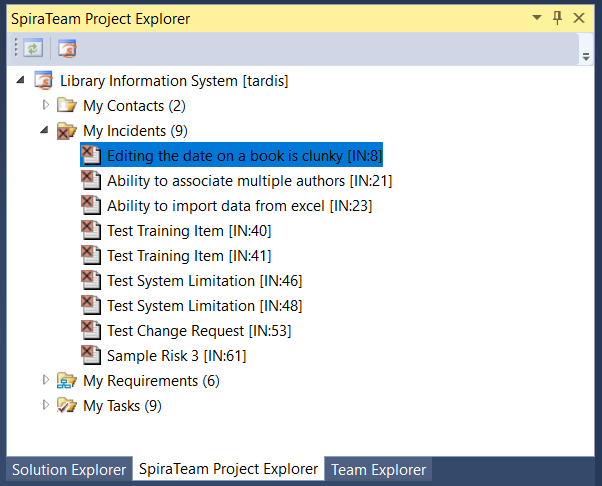Click the Library Information System project icon
The image size is (602, 486).
(x=45, y=80)
